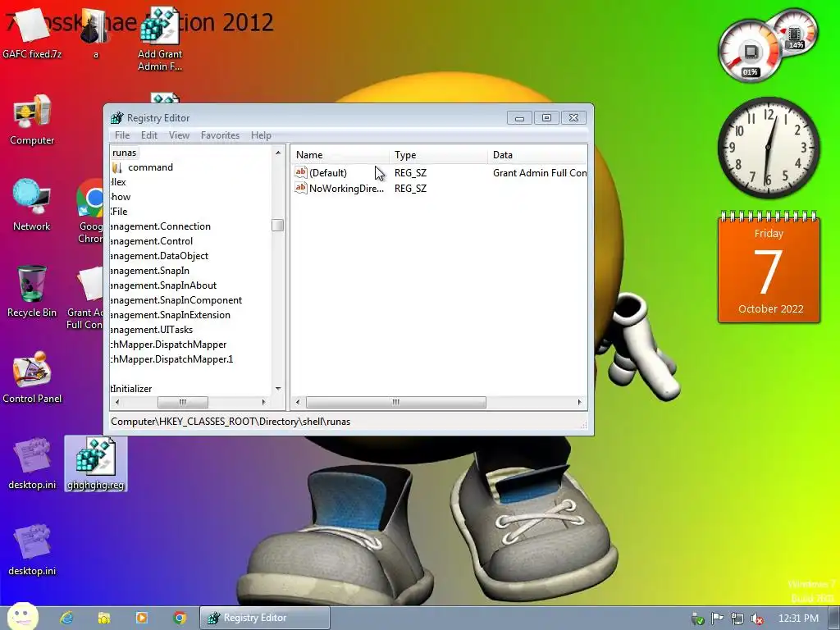840x630 pixels.
Task: Select the (Default) value icon
Action: tap(301, 172)
